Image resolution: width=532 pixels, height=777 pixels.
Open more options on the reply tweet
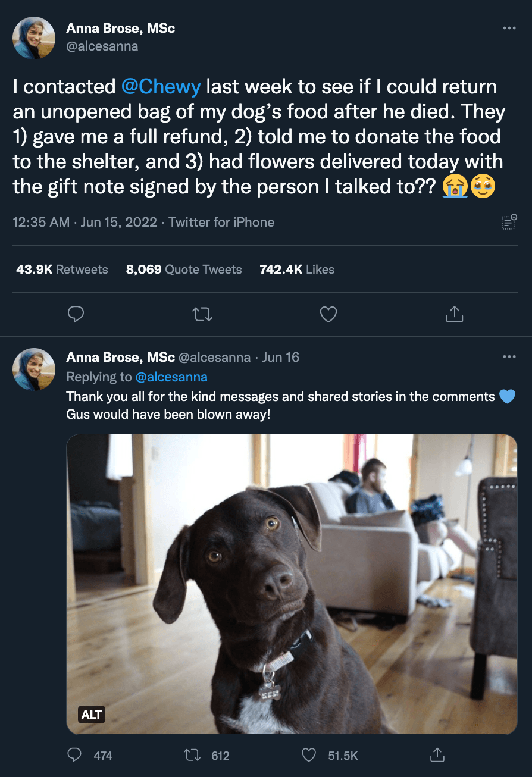[509, 357]
